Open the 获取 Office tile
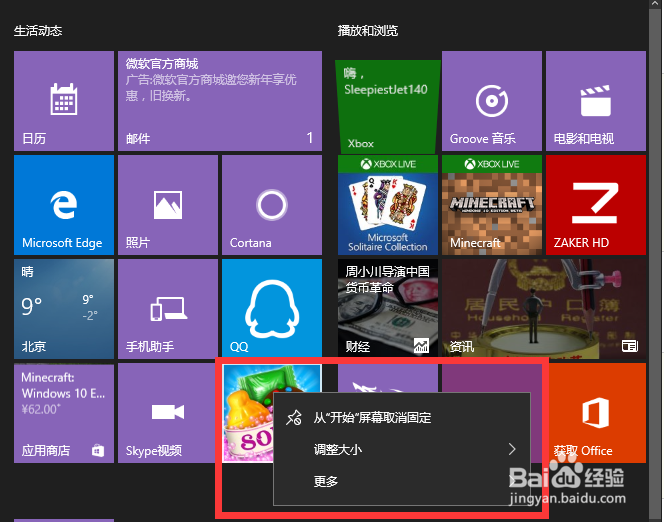The image size is (664, 522). (x=596, y=413)
